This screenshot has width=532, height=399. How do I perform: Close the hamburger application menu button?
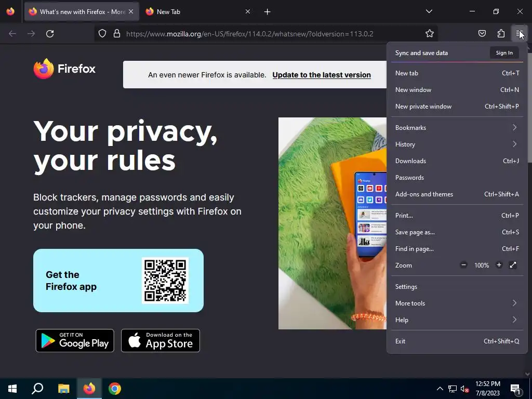coord(519,33)
